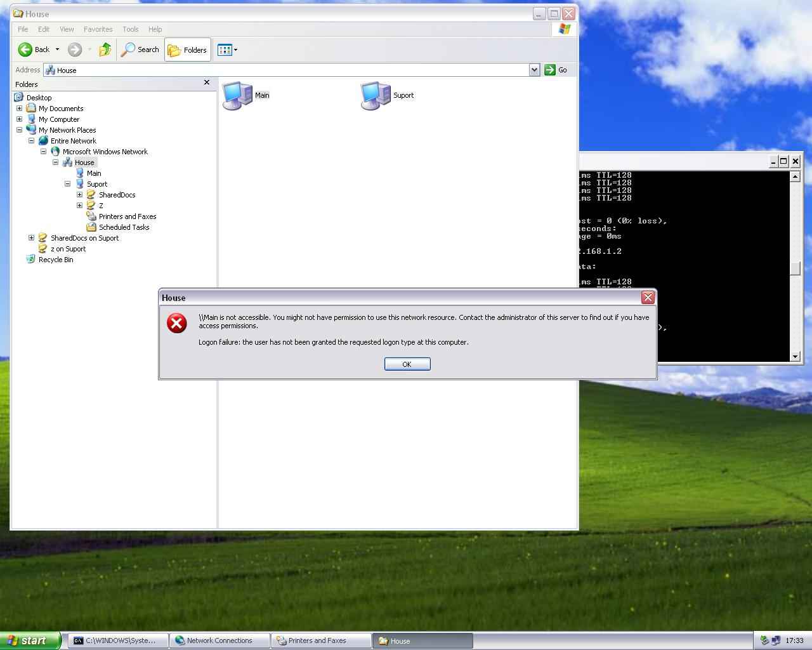Select Printers and Faxes in folder tree

point(127,216)
